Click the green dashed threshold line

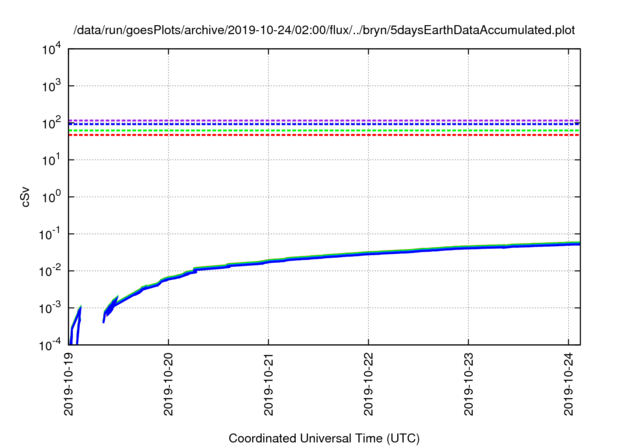pos(324,131)
